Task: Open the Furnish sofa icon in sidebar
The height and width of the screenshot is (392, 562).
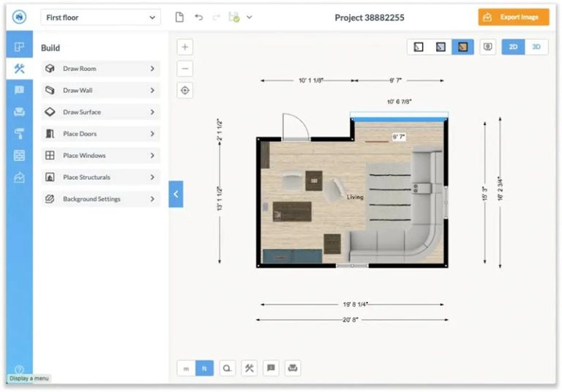Action: pos(19,112)
